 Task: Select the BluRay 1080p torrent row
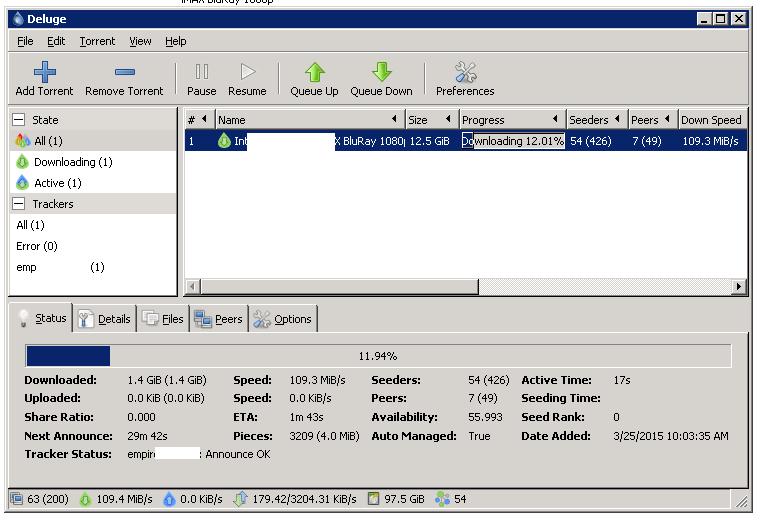466,141
